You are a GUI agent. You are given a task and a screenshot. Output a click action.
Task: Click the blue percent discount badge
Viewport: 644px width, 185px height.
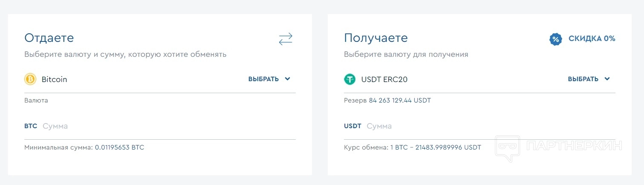pyautogui.click(x=555, y=39)
